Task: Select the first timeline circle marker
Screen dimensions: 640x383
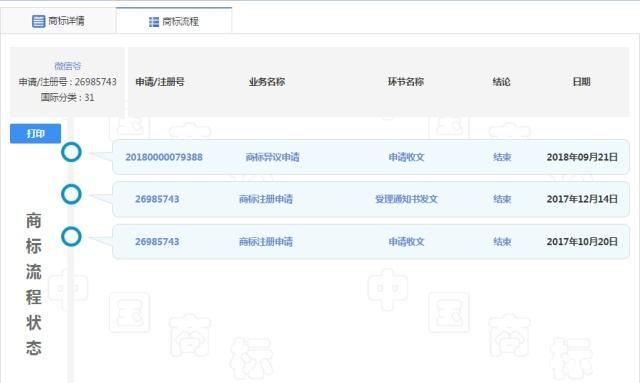Action: pos(71,152)
